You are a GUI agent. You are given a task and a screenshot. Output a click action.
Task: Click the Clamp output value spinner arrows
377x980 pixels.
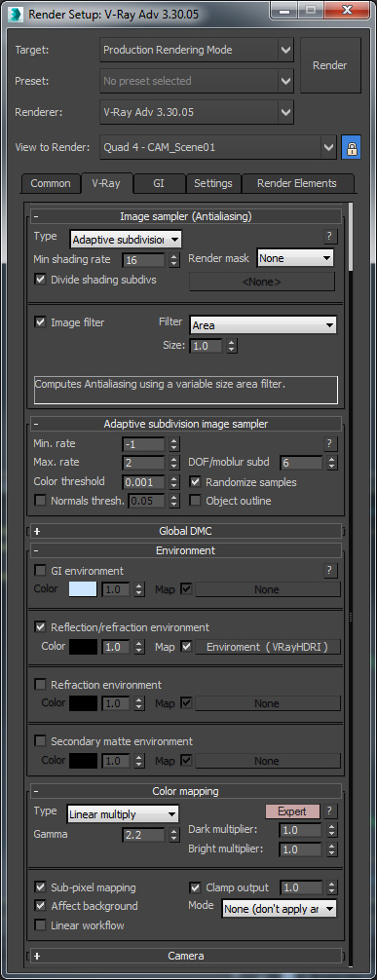pos(332,887)
